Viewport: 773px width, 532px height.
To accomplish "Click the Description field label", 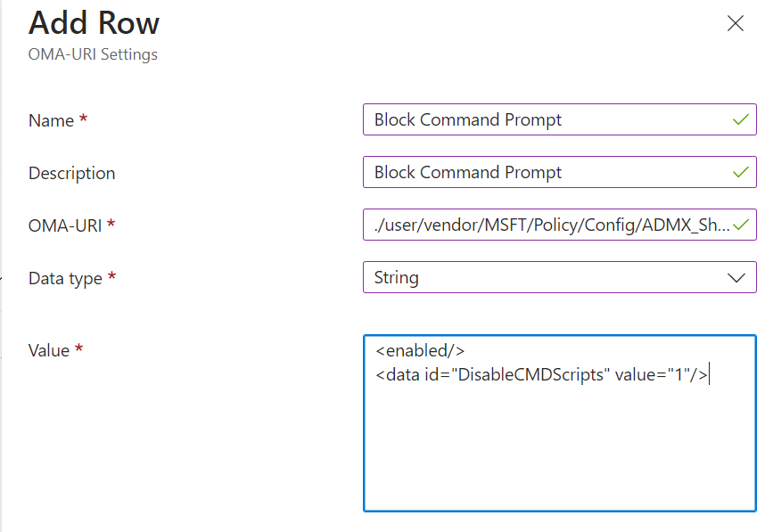I will [x=71, y=173].
